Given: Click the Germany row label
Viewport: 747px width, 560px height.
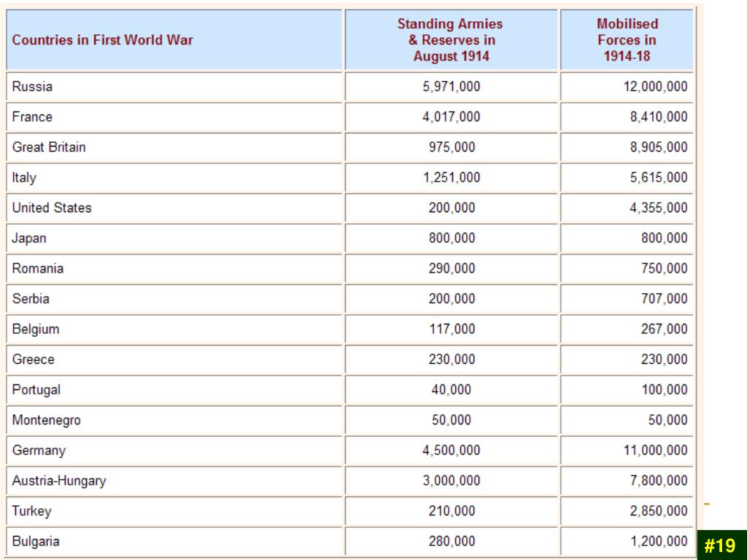Looking at the screenshot, I should [39, 451].
